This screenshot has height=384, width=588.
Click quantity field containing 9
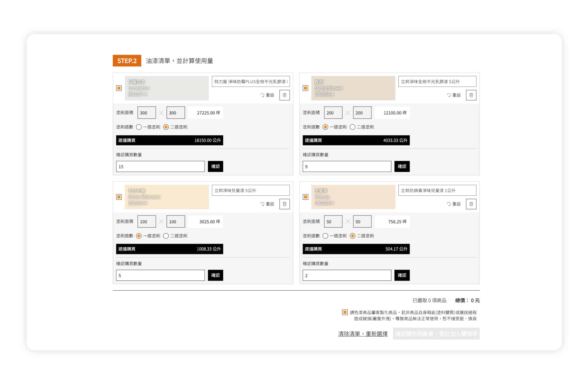pyautogui.click(x=347, y=167)
